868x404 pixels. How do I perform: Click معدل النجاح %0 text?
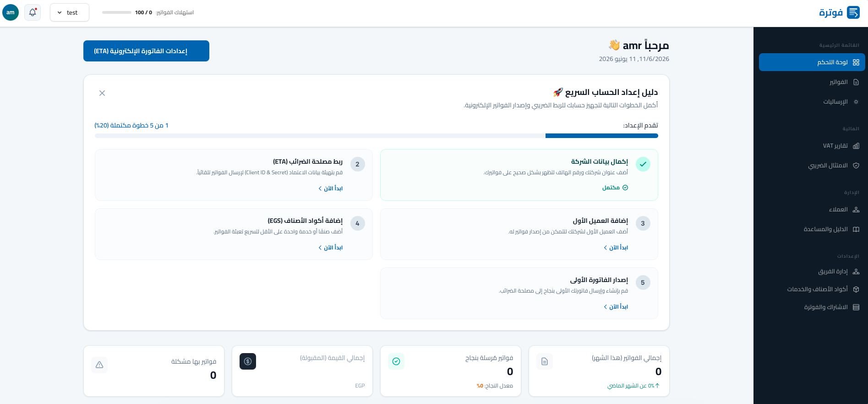click(495, 386)
